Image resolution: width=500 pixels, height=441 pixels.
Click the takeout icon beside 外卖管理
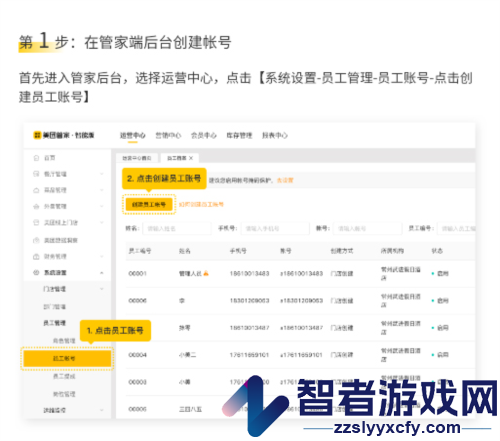tap(36, 206)
